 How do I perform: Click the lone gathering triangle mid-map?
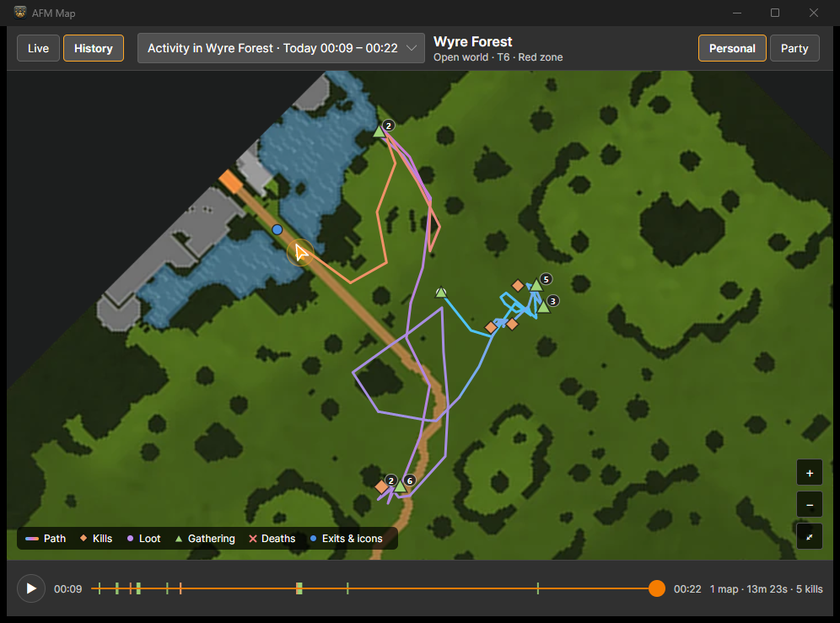click(441, 293)
